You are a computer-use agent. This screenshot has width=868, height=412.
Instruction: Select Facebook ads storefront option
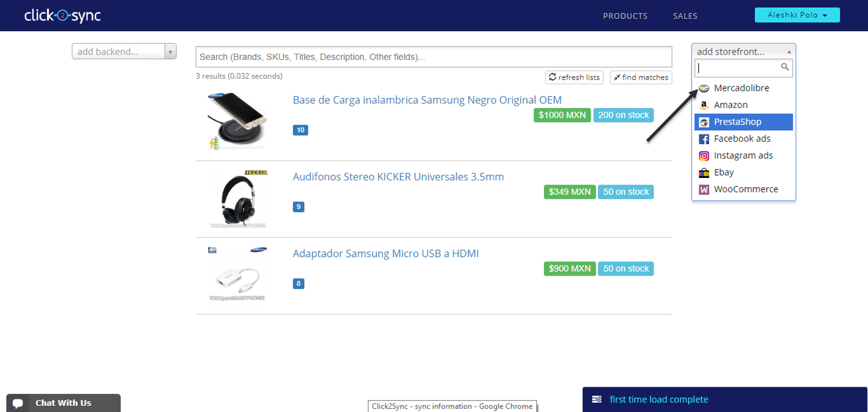[x=743, y=139]
